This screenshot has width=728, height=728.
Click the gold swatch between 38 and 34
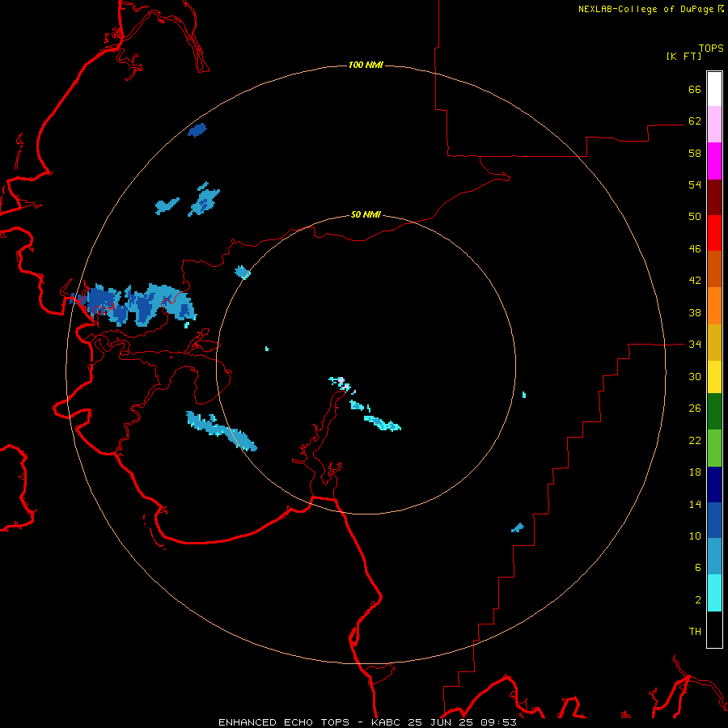coord(714,342)
